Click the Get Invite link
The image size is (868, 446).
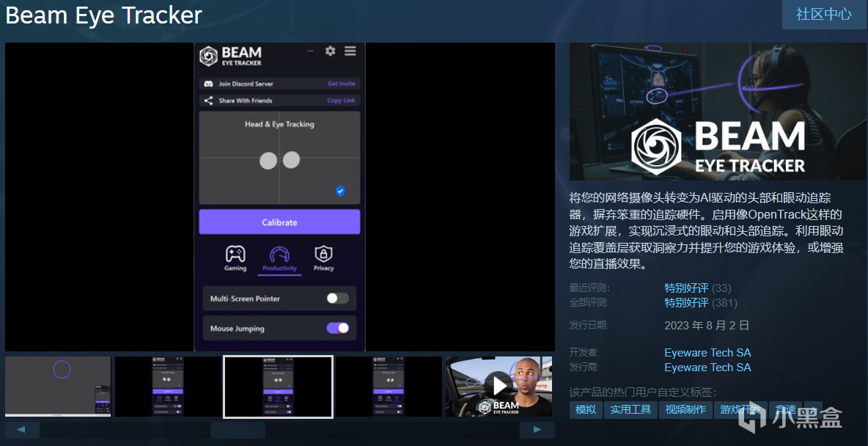coord(341,84)
